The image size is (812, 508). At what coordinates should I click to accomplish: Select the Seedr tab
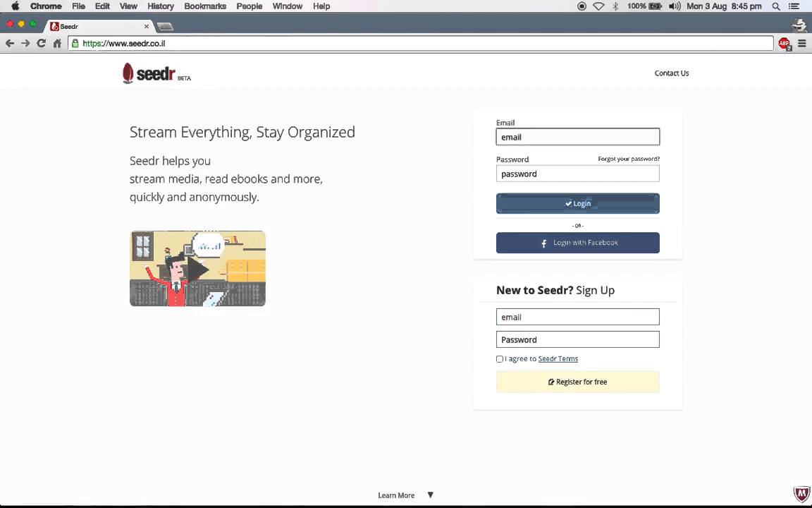[99, 26]
